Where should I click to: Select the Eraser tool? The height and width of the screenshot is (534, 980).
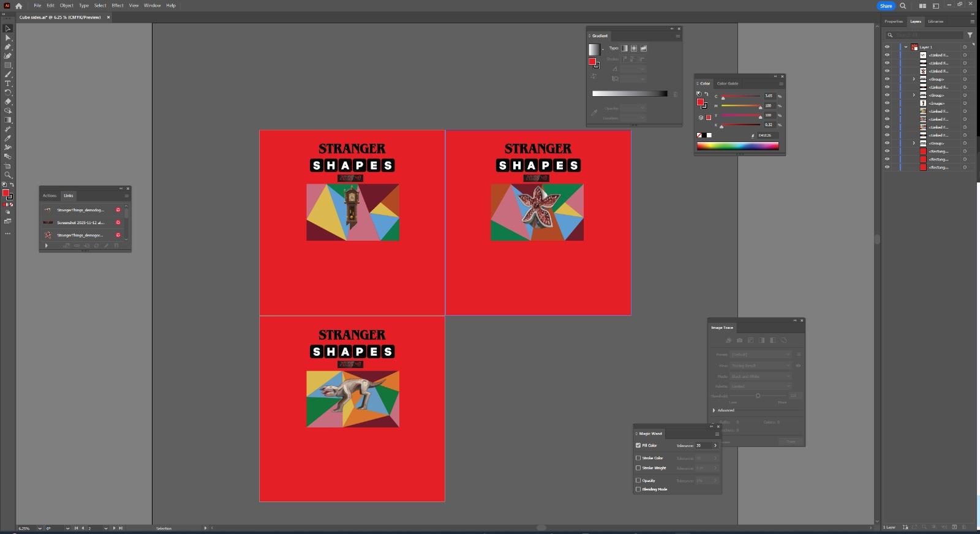[8, 102]
